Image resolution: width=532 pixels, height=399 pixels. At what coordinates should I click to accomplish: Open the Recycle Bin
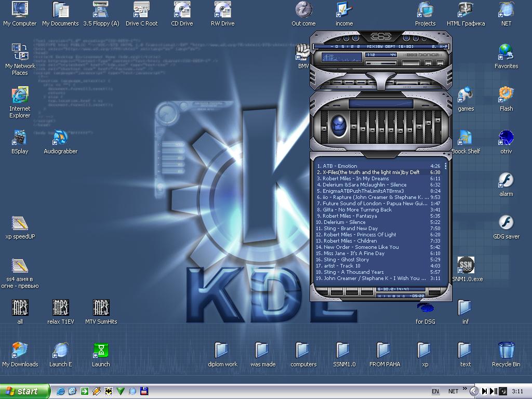(x=506, y=355)
